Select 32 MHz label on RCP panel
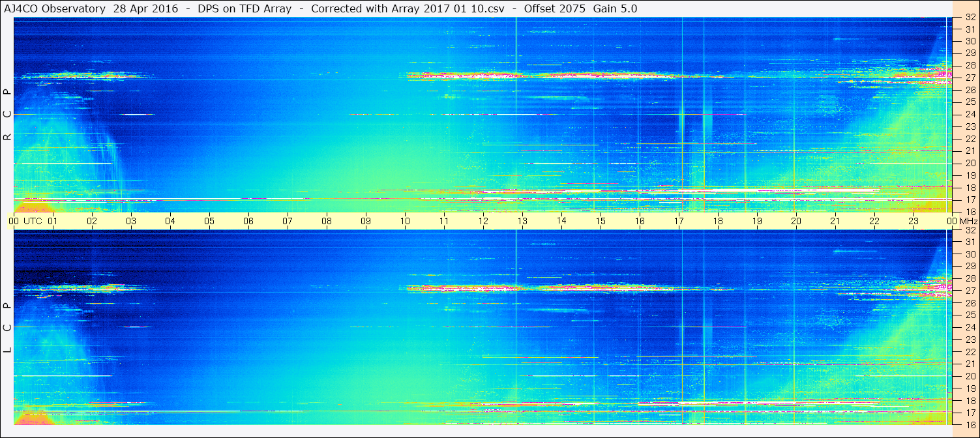Viewport: 980px width, 438px height. (x=970, y=18)
